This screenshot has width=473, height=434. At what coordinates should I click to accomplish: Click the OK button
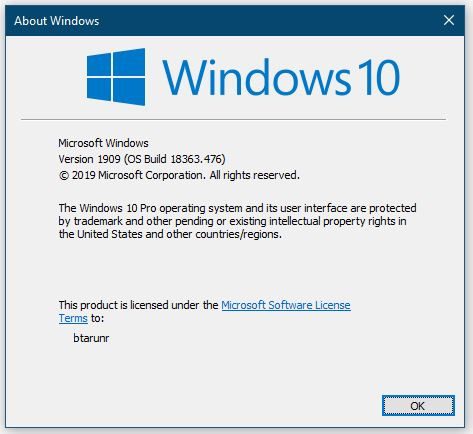click(418, 406)
